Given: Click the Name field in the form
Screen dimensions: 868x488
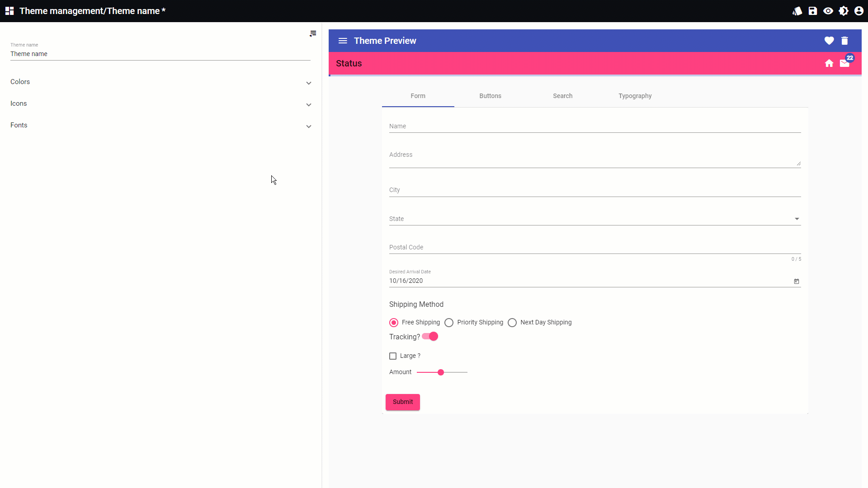Looking at the screenshot, I should pos(595,126).
